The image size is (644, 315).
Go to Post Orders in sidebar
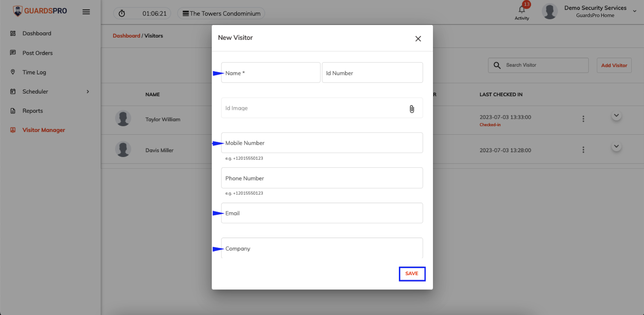click(x=38, y=53)
